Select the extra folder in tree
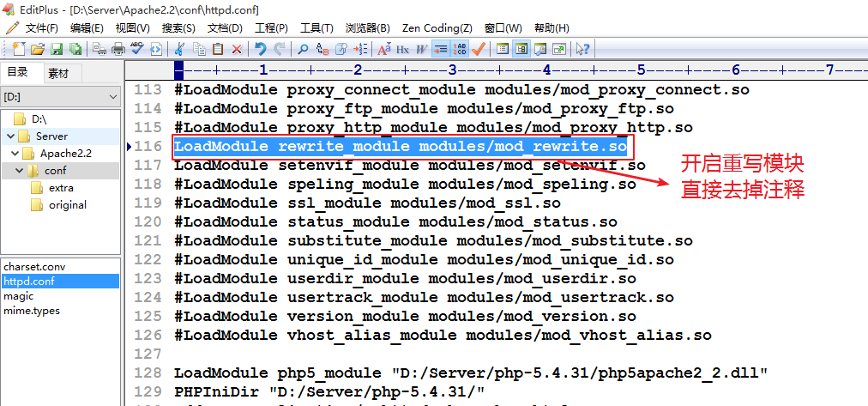Screen dimensions: 868x406 click(60, 187)
